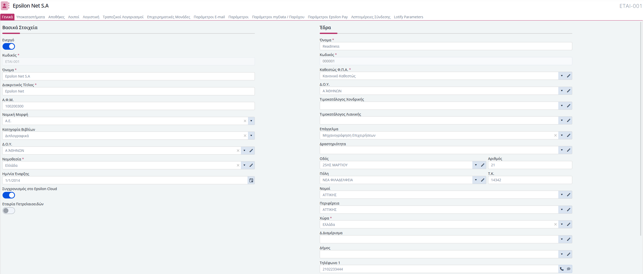644x274 pixels.
Task: Expand the Καθεστώς Φ.Π.Α. dropdown
Action: point(562,76)
